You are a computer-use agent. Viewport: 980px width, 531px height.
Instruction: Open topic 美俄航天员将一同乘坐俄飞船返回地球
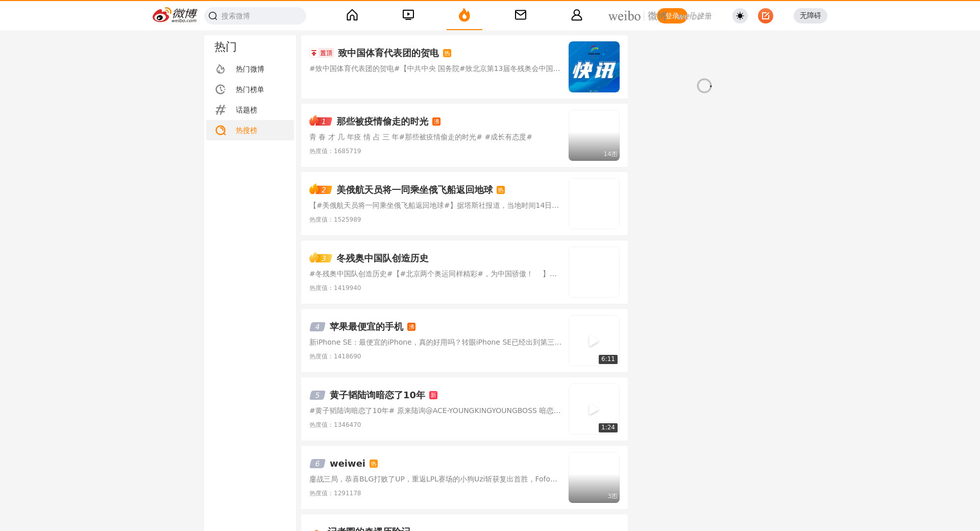click(x=414, y=190)
